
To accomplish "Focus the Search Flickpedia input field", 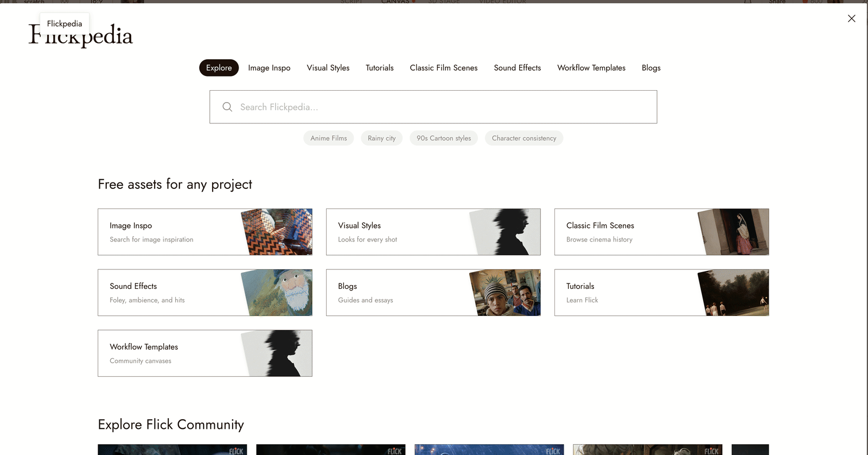I will tap(433, 107).
